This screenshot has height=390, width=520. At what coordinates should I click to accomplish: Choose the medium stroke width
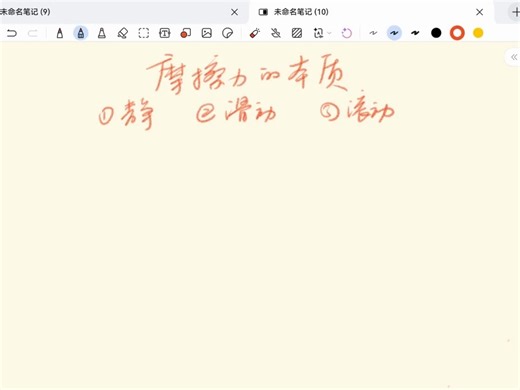pos(394,33)
